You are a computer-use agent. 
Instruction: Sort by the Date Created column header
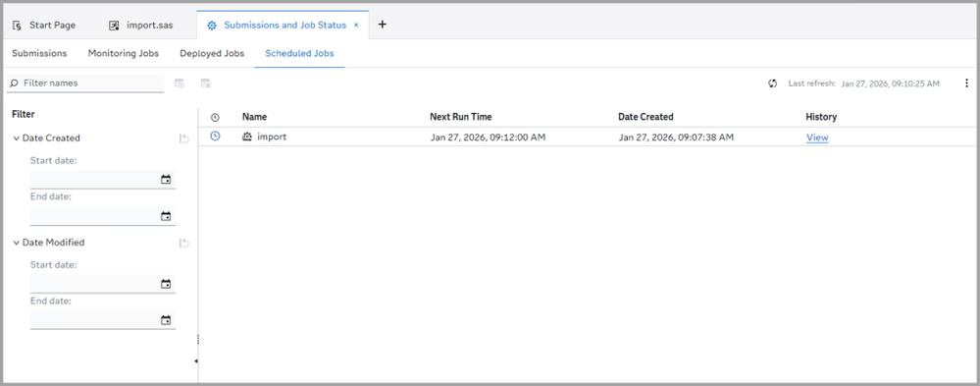[645, 117]
